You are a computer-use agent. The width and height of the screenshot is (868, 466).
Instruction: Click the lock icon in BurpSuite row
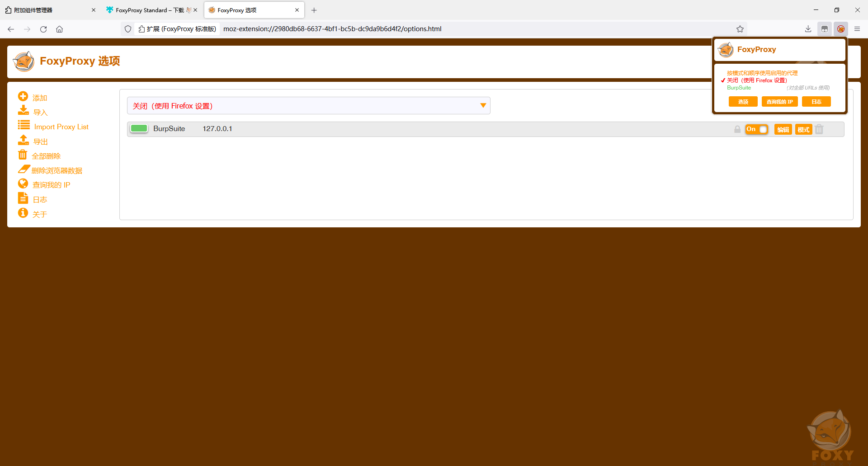pyautogui.click(x=737, y=129)
